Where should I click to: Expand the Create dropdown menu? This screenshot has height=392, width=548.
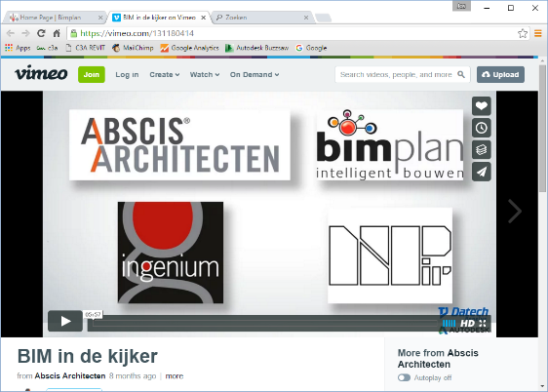tap(164, 75)
